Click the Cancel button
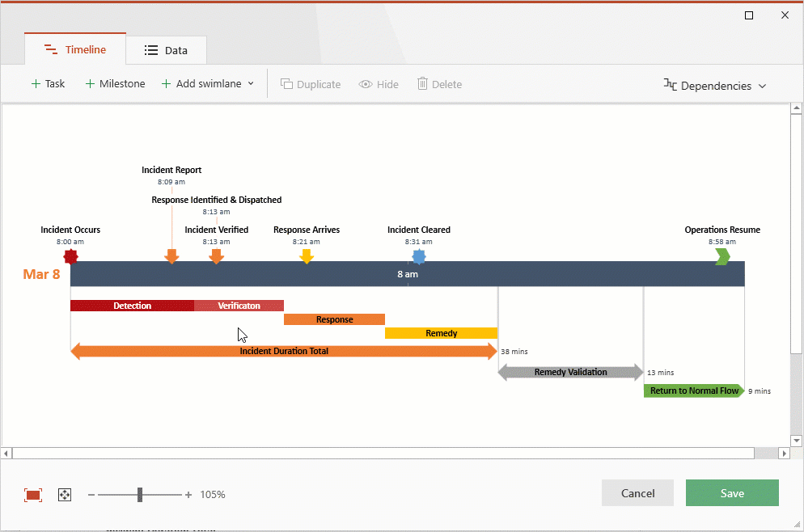 [637, 492]
